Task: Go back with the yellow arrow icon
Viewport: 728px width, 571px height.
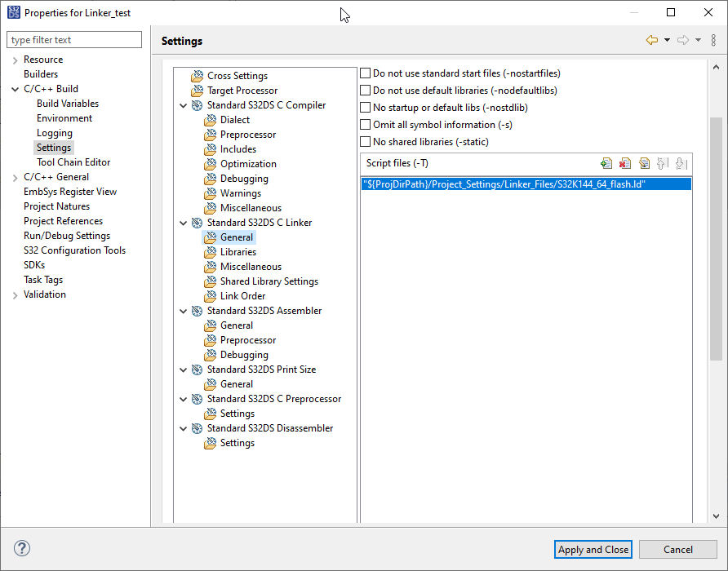Action: (651, 40)
